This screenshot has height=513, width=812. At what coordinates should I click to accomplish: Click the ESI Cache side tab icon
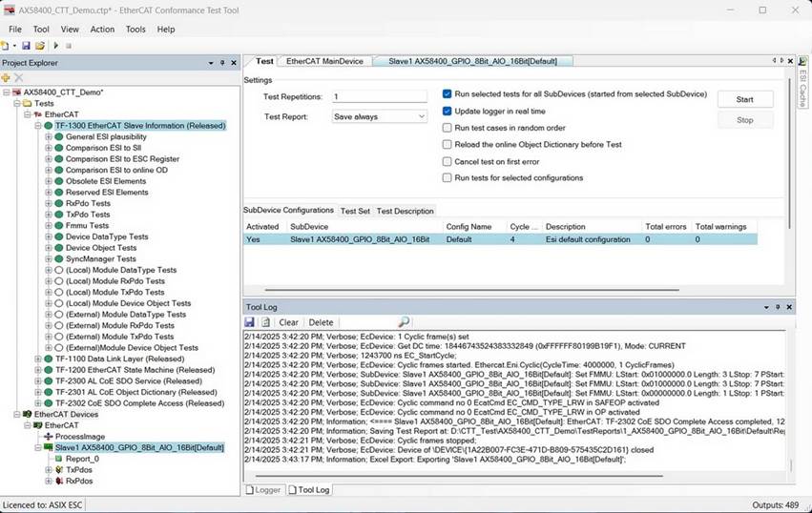click(x=802, y=62)
